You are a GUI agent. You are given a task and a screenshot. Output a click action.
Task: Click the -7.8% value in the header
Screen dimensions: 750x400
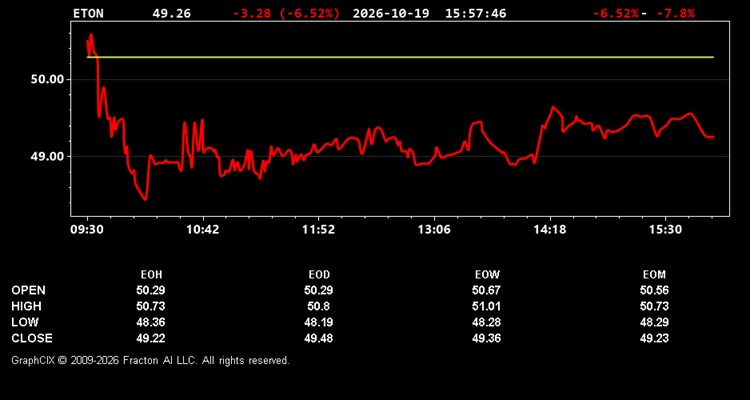point(675,13)
